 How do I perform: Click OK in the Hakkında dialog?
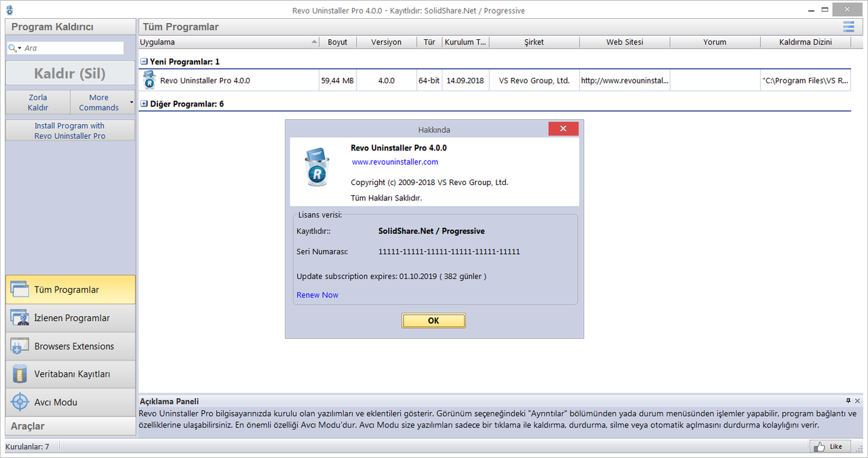(433, 320)
